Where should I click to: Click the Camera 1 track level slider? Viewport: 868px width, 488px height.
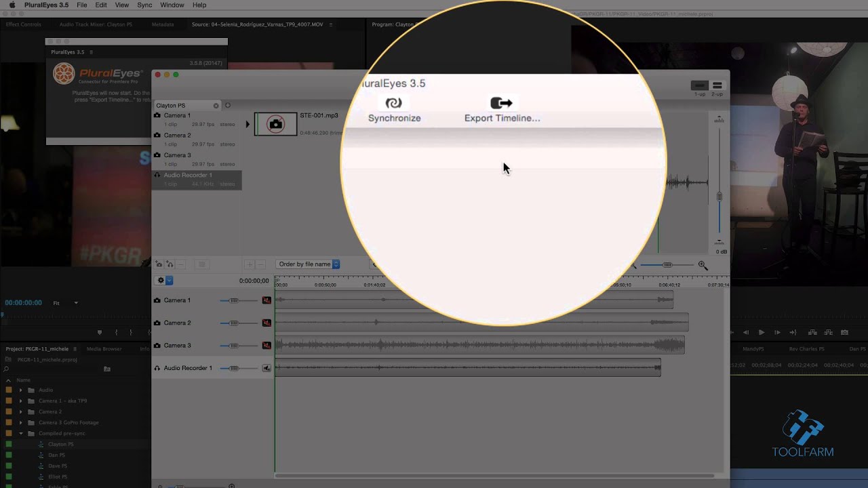239,300
